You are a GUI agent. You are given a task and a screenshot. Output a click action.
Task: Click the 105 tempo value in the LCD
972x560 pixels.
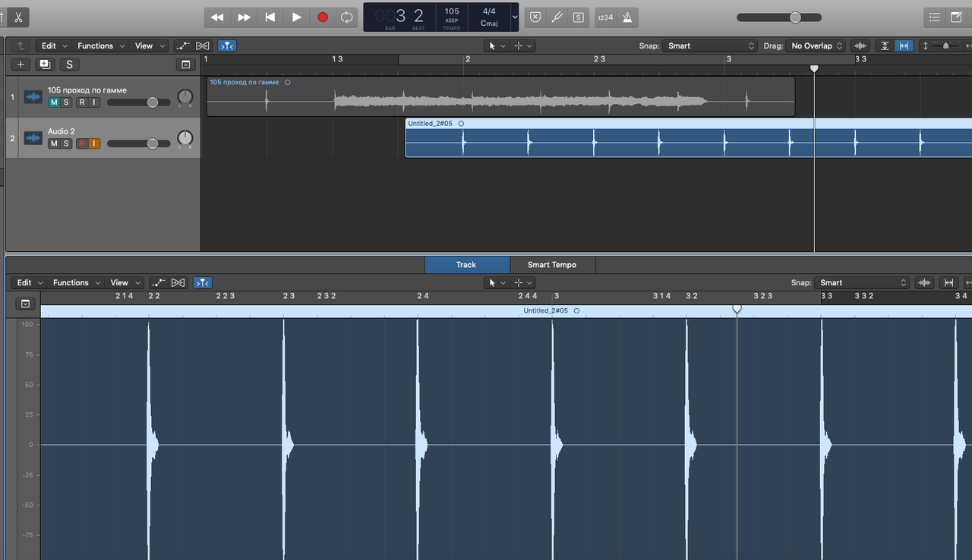tap(452, 11)
